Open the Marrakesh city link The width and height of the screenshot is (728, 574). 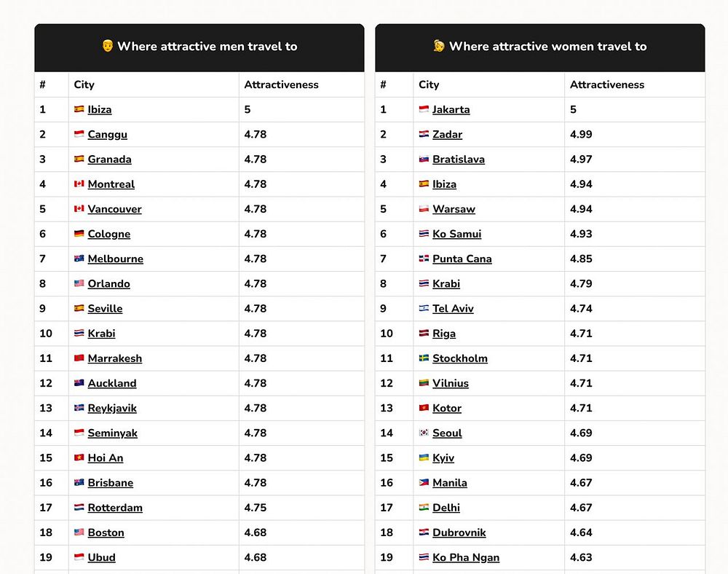tap(115, 358)
